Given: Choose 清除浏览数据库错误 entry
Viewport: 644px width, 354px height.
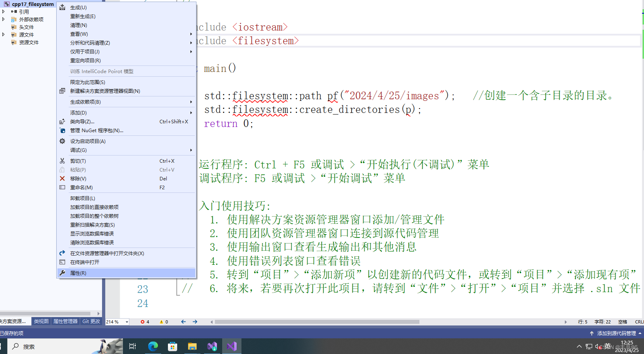Looking at the screenshot, I should pyautogui.click(x=127, y=242).
